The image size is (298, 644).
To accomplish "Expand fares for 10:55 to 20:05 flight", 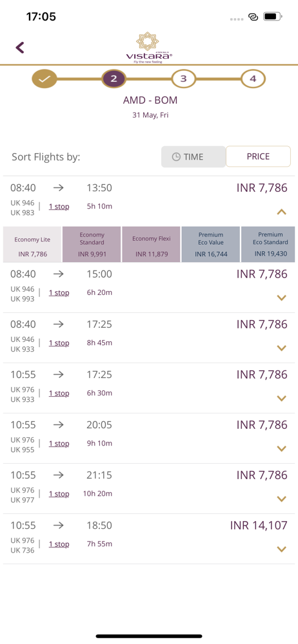I will 281,449.
